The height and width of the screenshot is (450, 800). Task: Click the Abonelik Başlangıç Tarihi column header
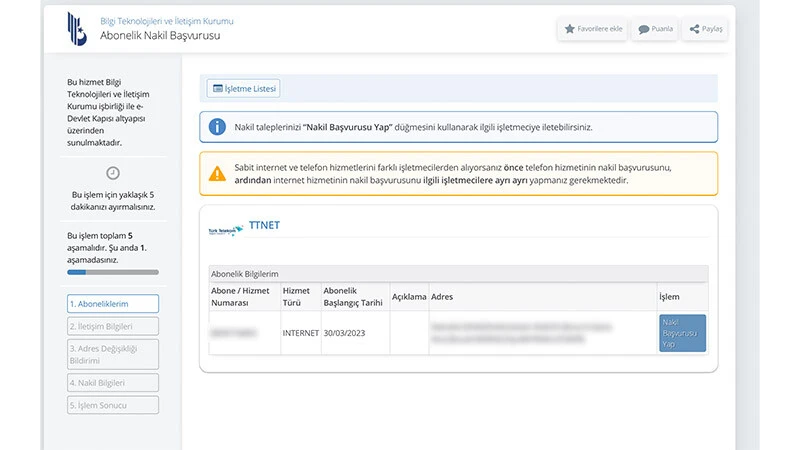click(355, 296)
